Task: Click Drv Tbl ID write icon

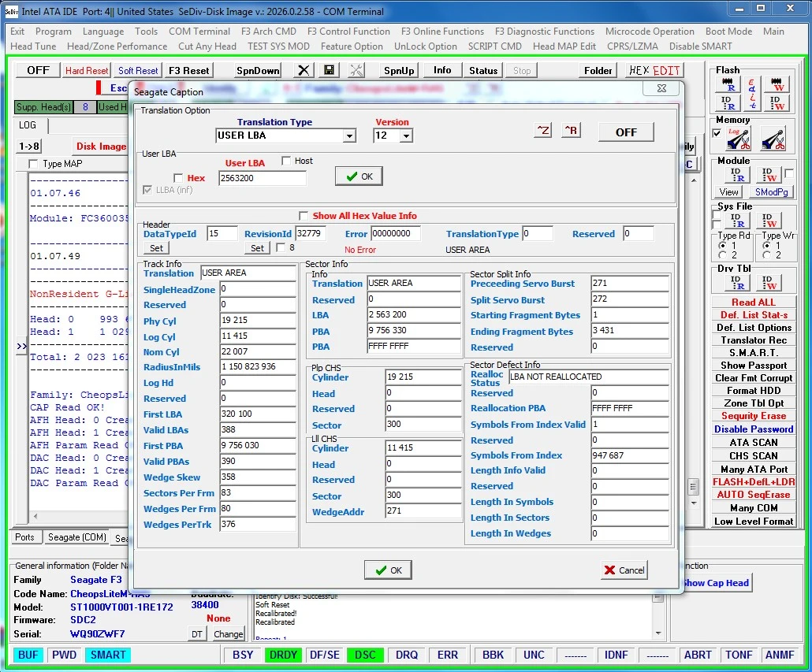Action: (769, 283)
